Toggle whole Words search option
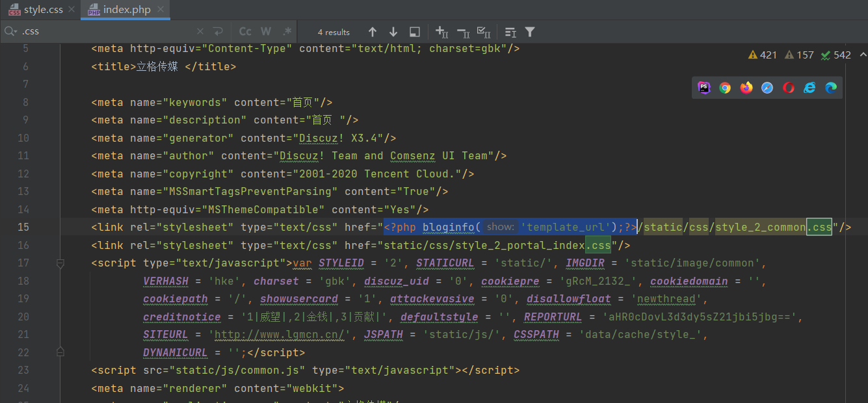The height and width of the screenshot is (403, 868). [x=266, y=32]
